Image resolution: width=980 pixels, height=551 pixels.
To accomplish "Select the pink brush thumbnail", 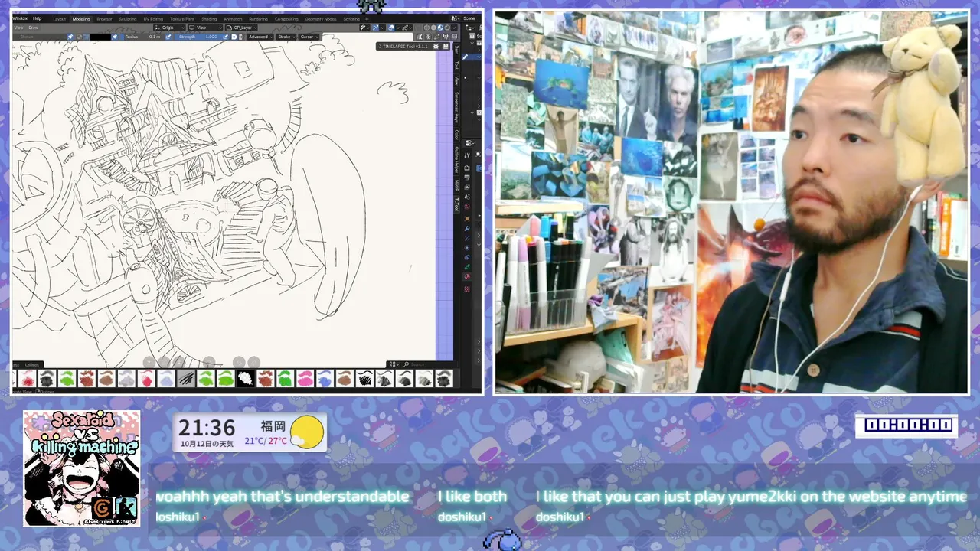I will [x=305, y=378].
